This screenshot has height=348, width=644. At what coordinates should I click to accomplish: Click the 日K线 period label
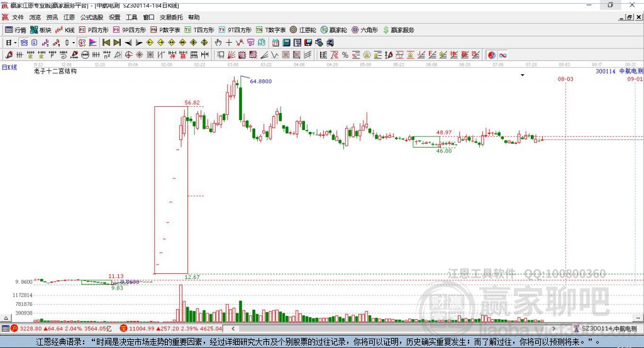click(x=9, y=67)
